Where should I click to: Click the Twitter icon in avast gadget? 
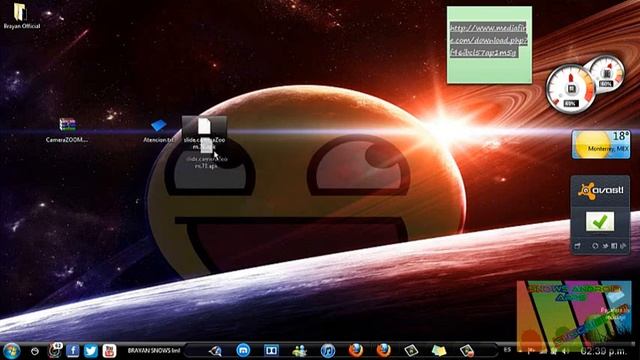(605, 246)
